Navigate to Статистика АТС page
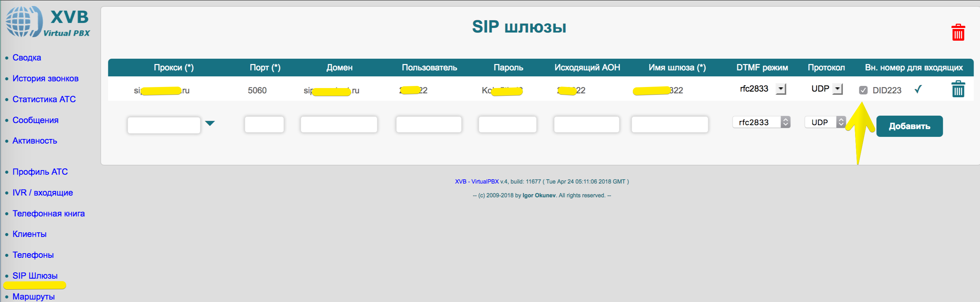The height and width of the screenshot is (302, 980). point(44,99)
